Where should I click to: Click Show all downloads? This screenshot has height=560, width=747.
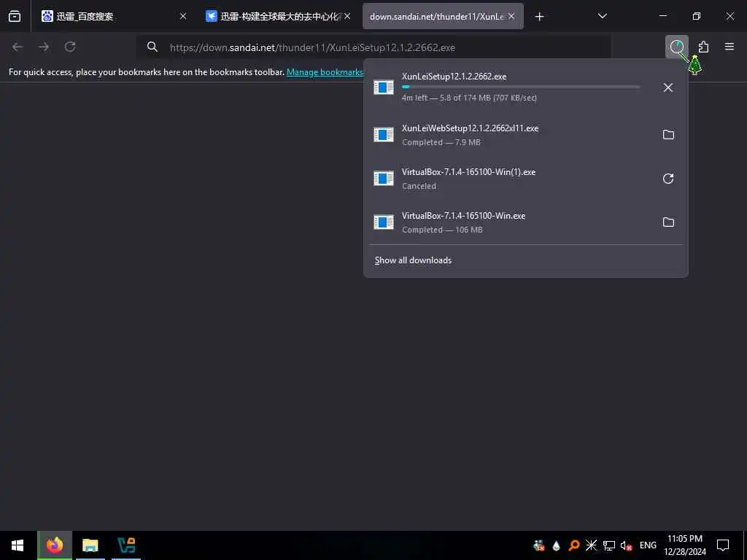click(413, 260)
